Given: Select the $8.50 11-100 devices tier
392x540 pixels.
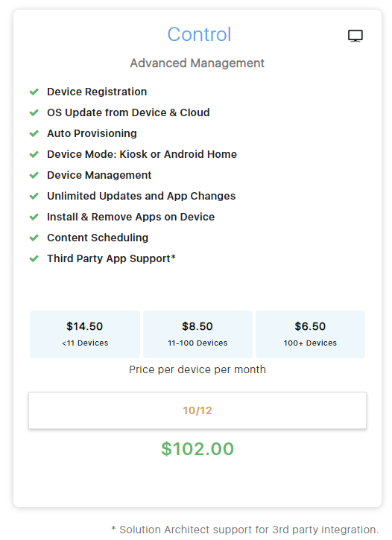Looking at the screenshot, I should (197, 334).
